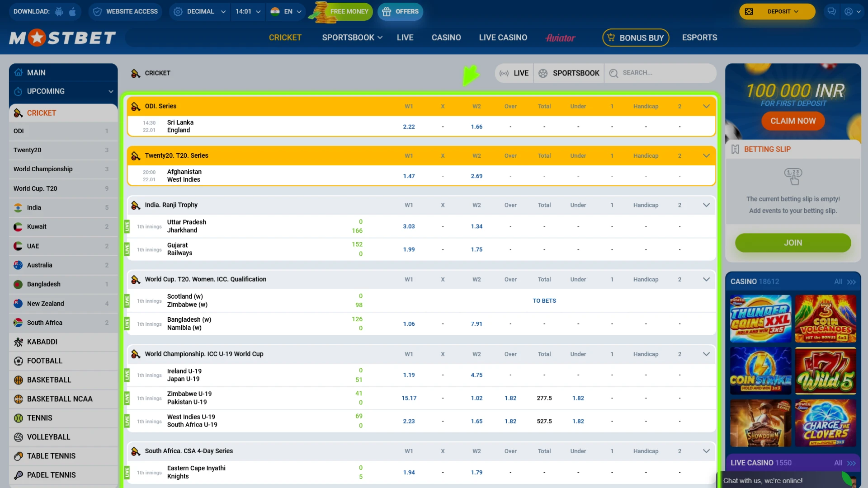Image resolution: width=868 pixels, height=488 pixels.
Task: Click the Android download icon
Action: [x=59, y=11]
